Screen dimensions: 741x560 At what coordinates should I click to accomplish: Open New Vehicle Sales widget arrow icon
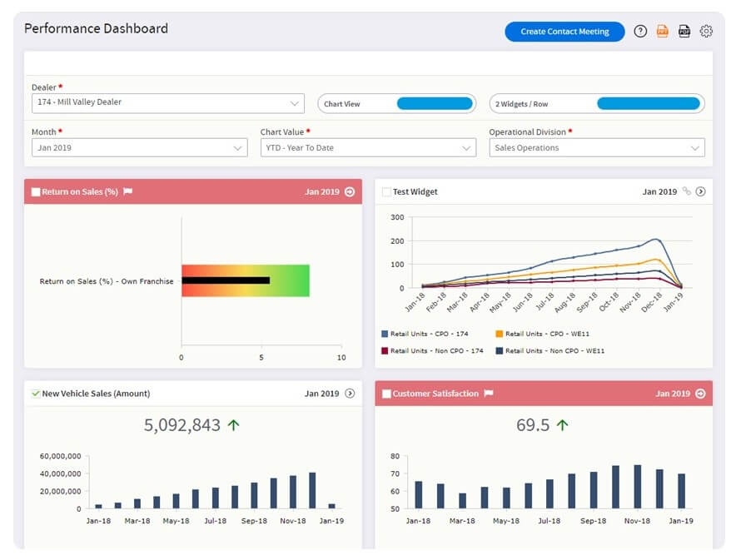point(350,394)
